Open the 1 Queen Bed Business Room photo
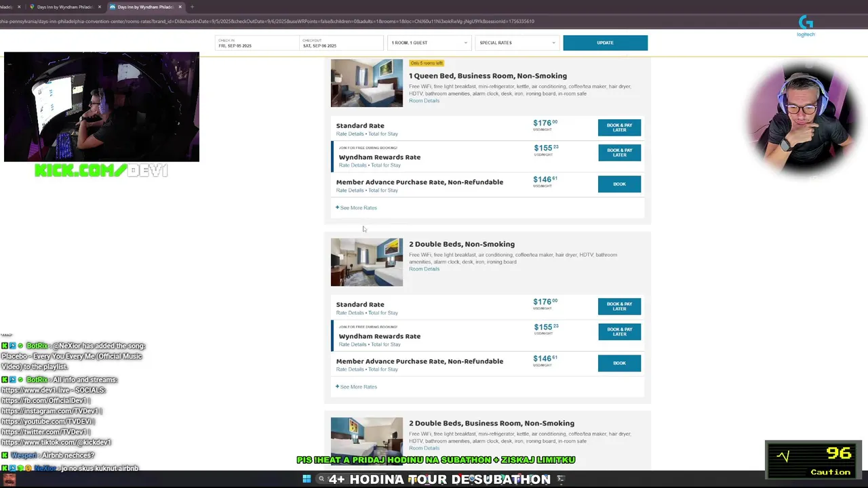The width and height of the screenshot is (868, 488). [x=366, y=83]
